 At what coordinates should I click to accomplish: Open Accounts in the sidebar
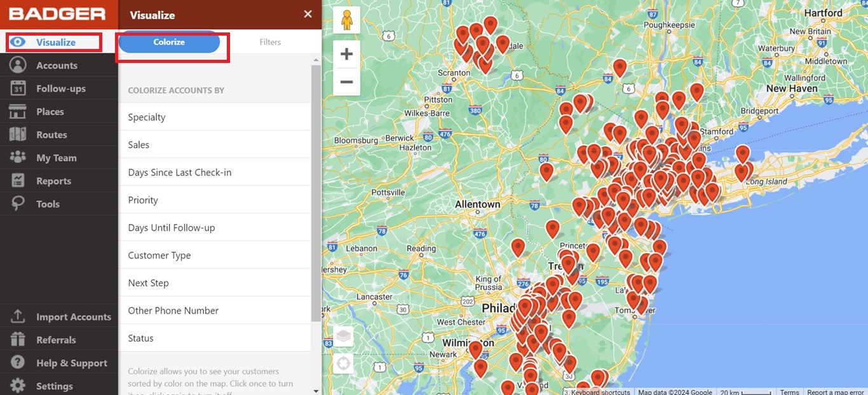pos(59,66)
